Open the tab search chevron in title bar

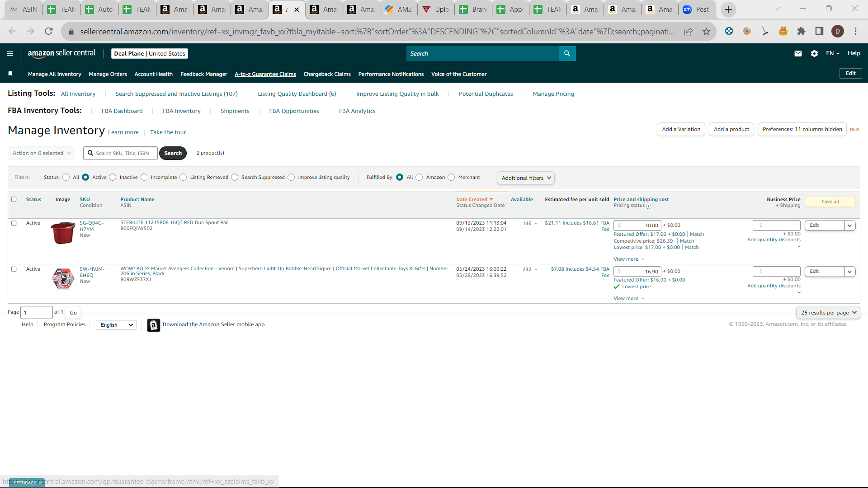point(777,9)
